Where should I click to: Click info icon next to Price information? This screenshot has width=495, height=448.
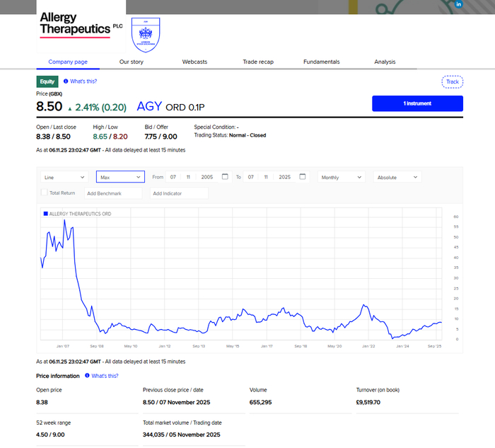pyautogui.click(x=87, y=376)
